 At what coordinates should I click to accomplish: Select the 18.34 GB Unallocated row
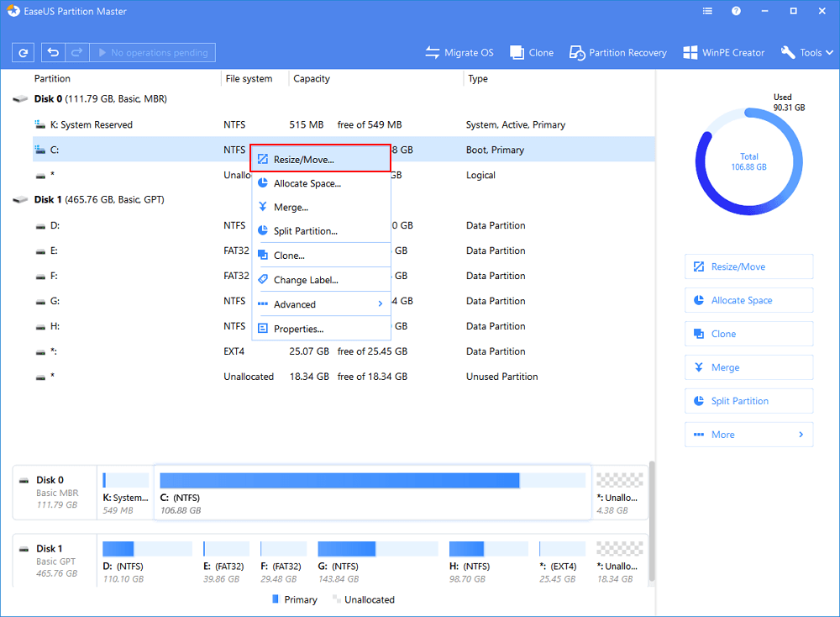click(343, 377)
